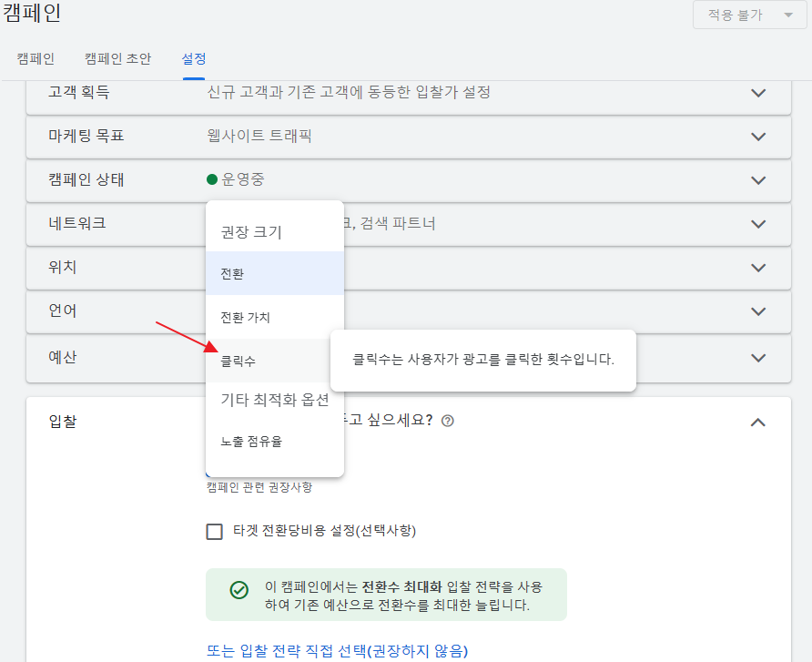Image resolution: width=812 pixels, height=662 pixels.
Task: Switch to the 캠페인 tab
Action: (x=36, y=58)
